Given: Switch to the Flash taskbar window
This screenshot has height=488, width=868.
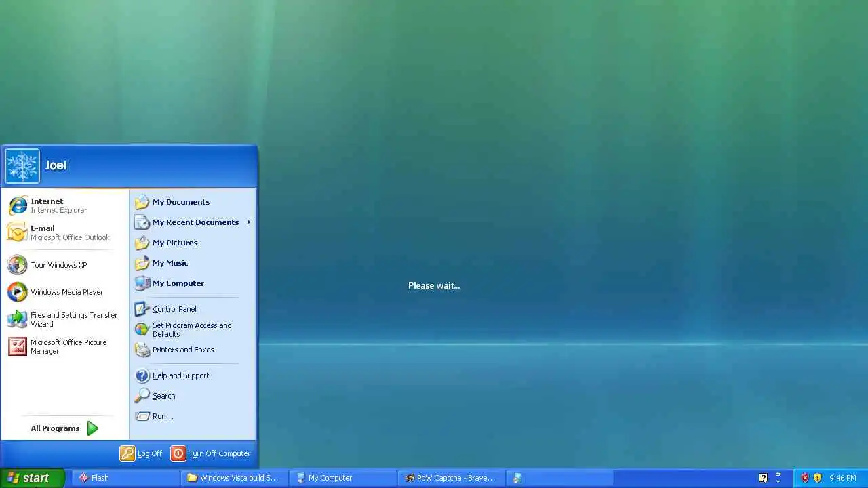Looking at the screenshot, I should 126,478.
